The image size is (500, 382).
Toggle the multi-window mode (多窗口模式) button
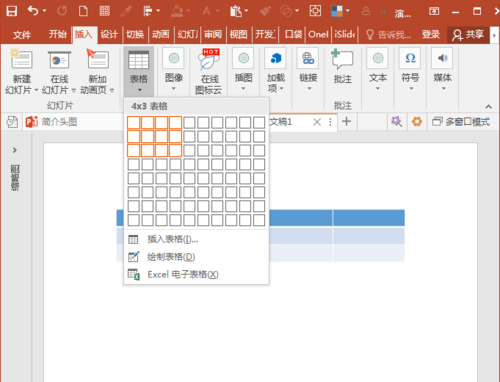(x=461, y=122)
